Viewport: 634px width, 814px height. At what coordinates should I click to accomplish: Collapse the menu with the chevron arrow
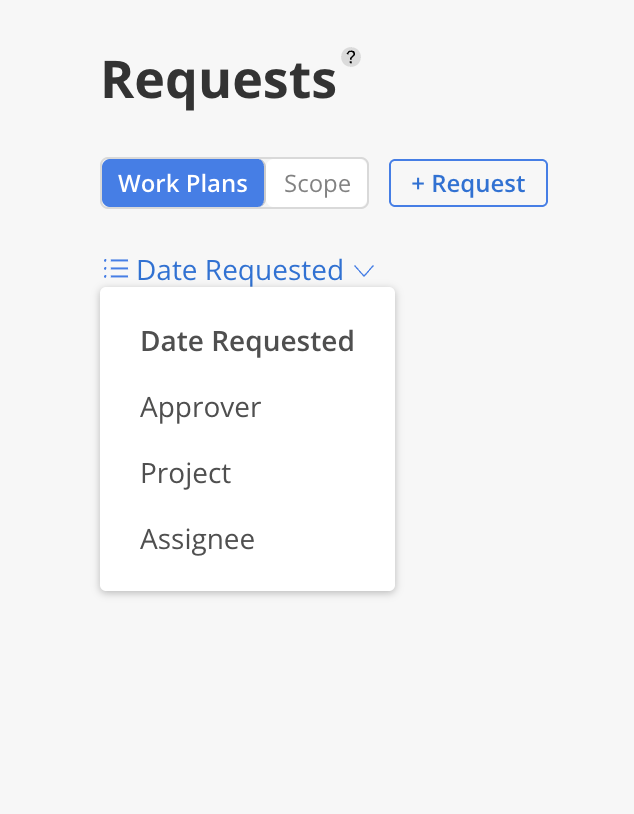point(363,270)
